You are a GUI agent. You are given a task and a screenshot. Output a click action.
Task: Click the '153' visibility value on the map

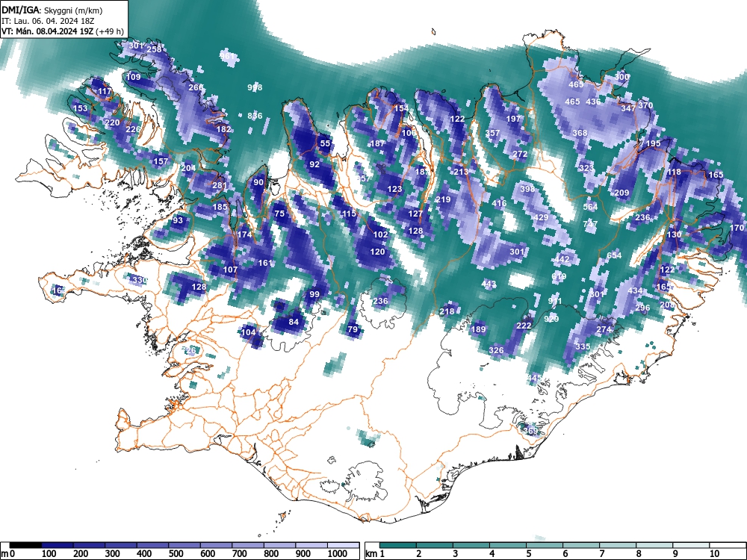pos(80,108)
